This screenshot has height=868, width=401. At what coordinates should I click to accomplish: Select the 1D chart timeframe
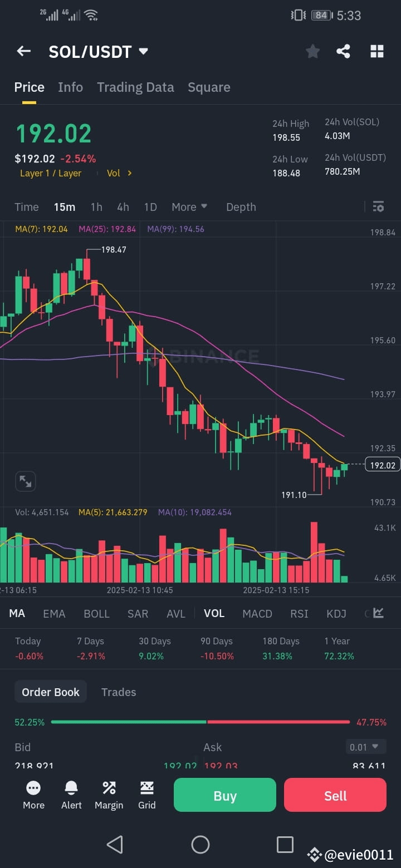(x=150, y=206)
